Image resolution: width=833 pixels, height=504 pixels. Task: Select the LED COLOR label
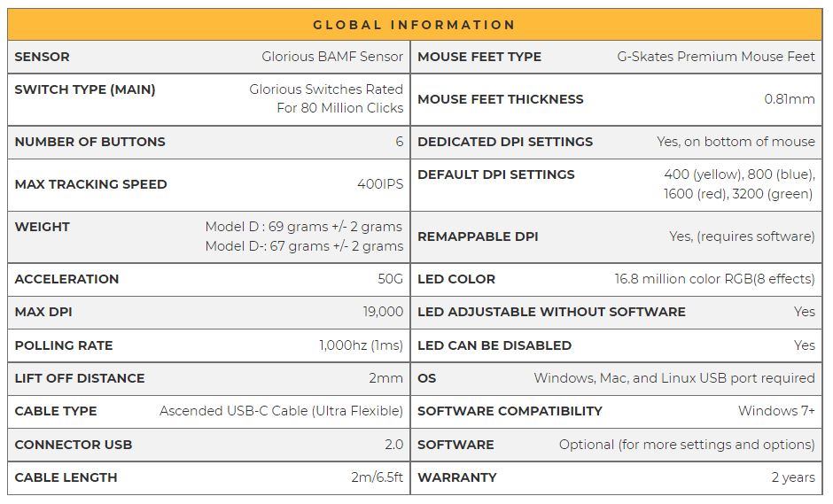click(x=456, y=279)
